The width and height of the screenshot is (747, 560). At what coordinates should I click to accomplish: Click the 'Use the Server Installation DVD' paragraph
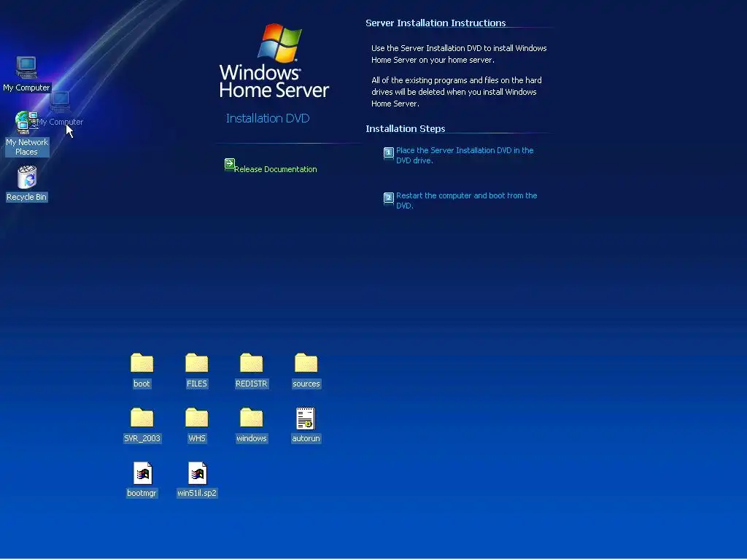459,54
